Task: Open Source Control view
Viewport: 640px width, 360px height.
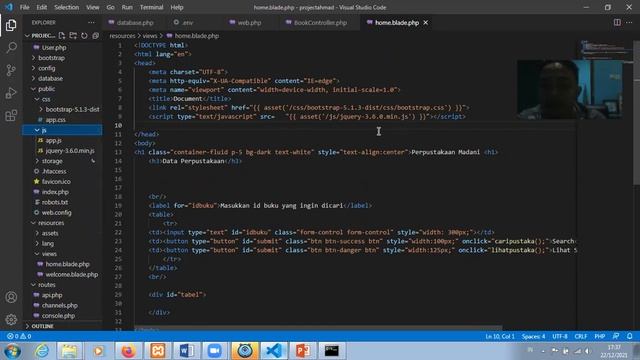Action: pos(11,70)
